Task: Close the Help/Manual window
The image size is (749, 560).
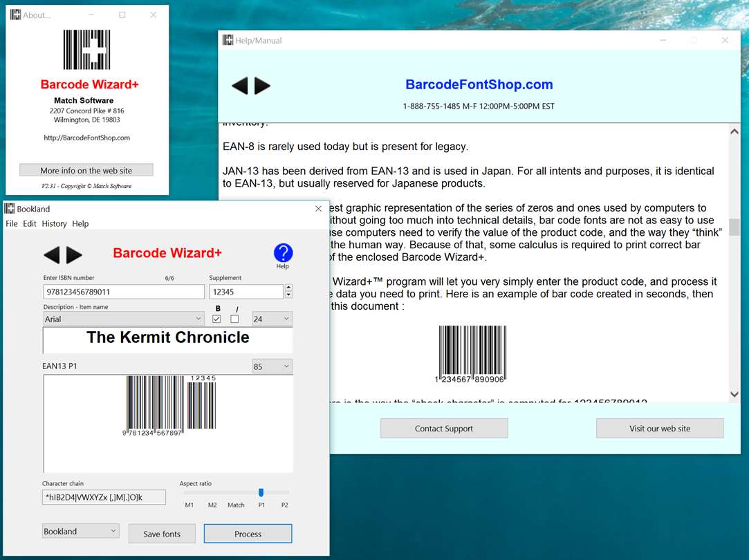Action: 725,40
